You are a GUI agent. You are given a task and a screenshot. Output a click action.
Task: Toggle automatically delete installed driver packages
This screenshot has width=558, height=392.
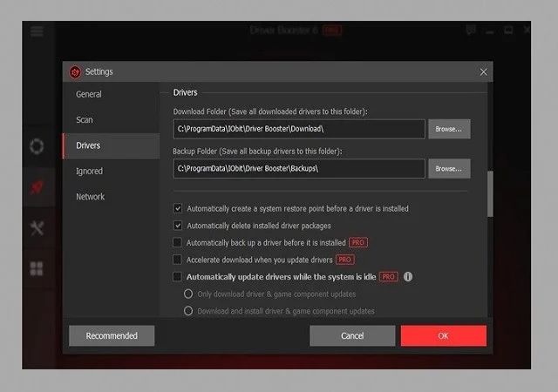click(178, 226)
